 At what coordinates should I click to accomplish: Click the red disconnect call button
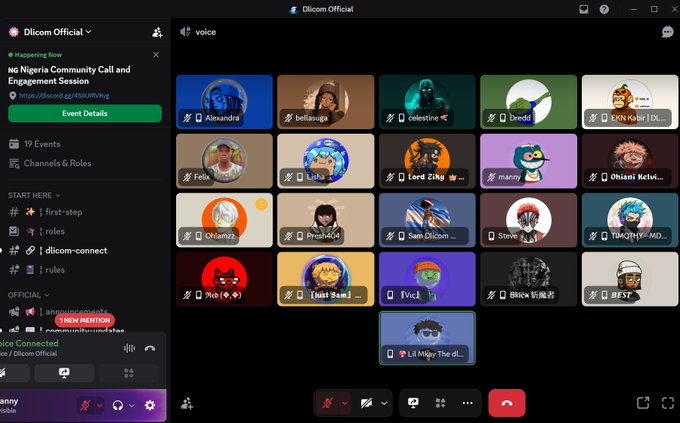pyautogui.click(x=507, y=403)
